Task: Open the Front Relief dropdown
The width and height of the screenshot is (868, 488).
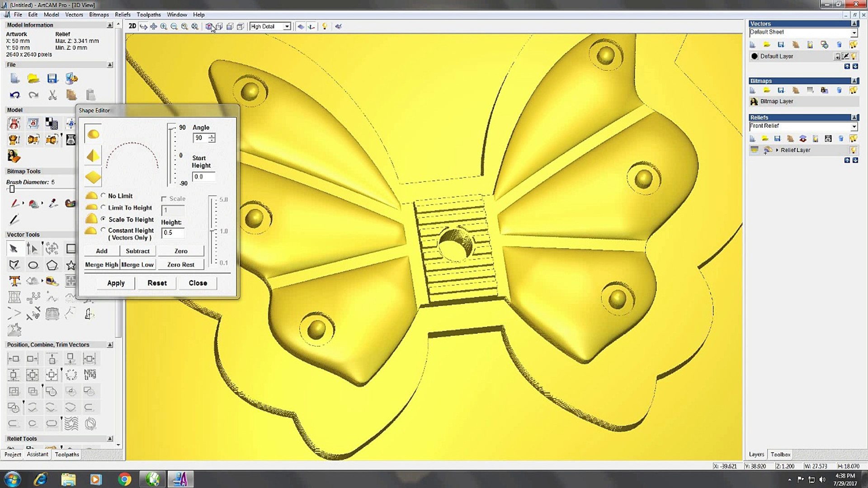Action: (x=854, y=127)
